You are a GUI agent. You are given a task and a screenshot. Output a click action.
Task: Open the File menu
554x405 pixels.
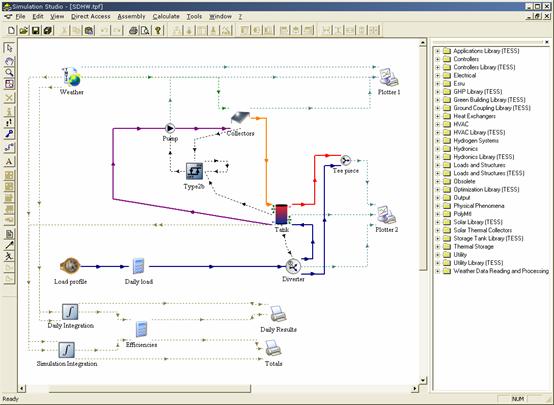pos(20,17)
